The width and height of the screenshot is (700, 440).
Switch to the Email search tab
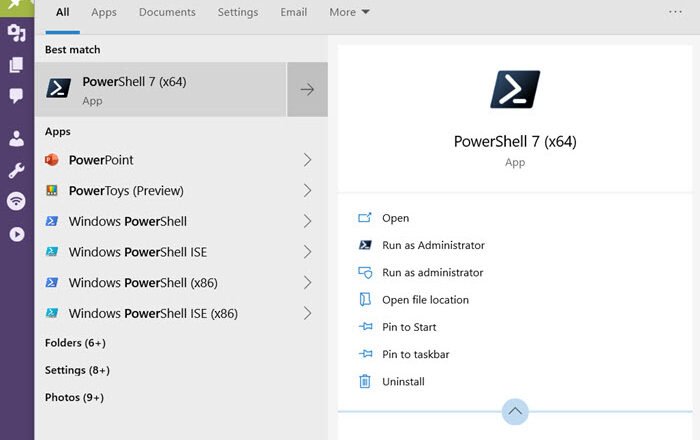click(293, 12)
